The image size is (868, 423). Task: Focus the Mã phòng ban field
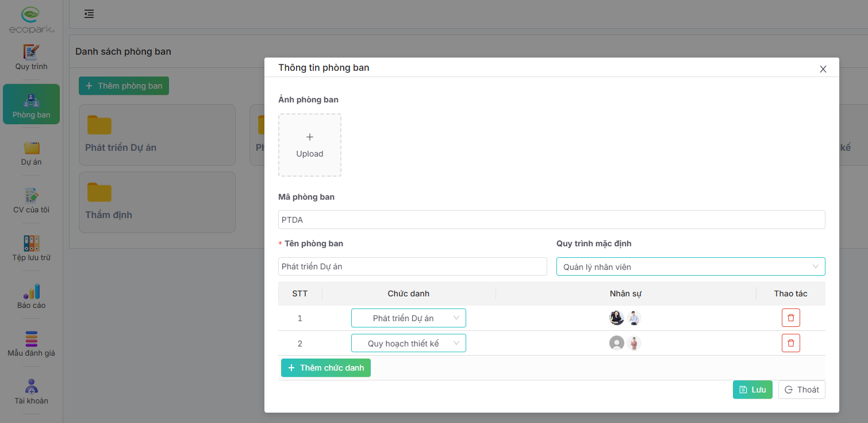coord(551,220)
